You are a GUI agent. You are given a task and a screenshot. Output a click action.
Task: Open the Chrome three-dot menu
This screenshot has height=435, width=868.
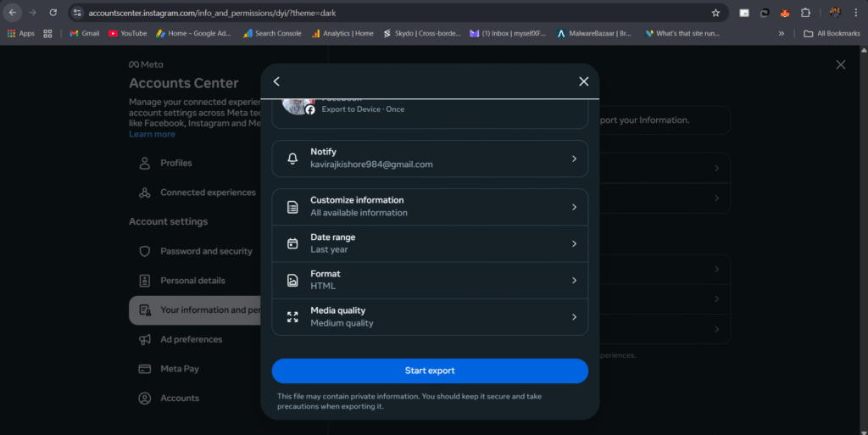point(856,13)
